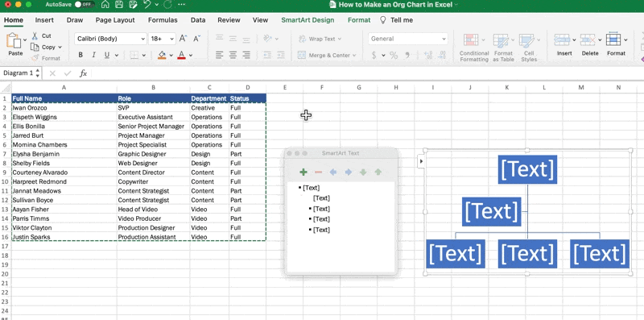
Task: Click the Copy icon in the ribbon
Action: (35, 47)
